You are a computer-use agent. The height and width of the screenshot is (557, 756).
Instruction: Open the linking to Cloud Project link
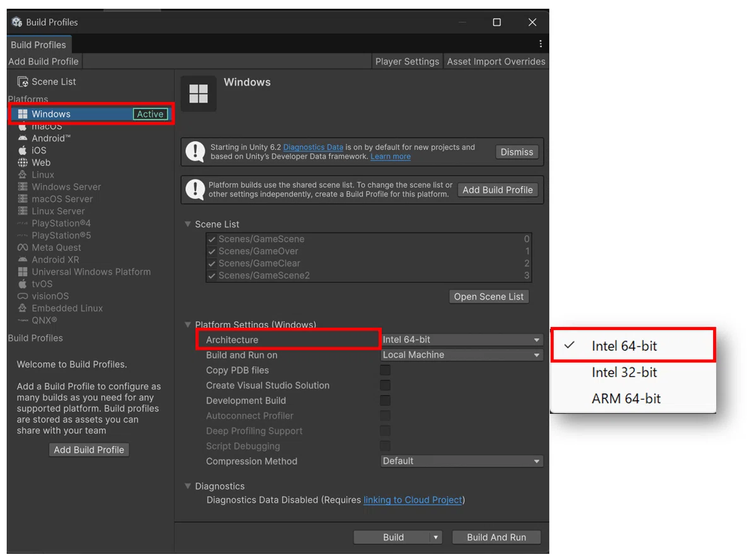pos(413,500)
